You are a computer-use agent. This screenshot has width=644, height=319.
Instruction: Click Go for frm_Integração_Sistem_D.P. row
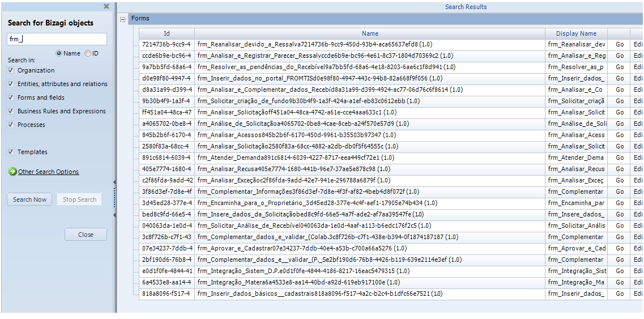pyautogui.click(x=619, y=271)
